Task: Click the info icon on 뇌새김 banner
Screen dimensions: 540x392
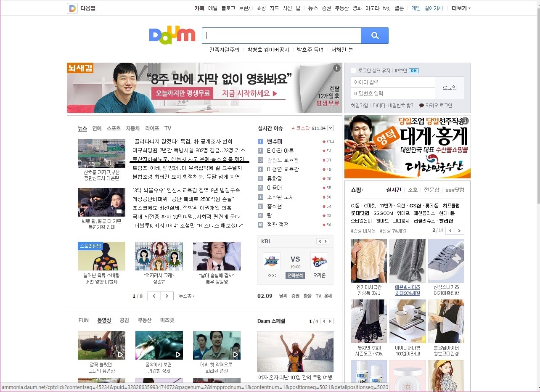Action: coord(336,68)
